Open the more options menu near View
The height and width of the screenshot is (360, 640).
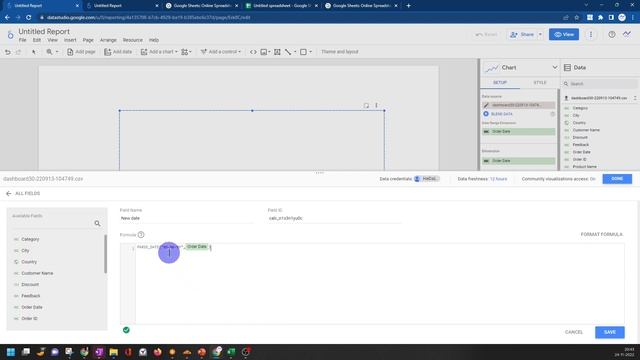click(591, 34)
